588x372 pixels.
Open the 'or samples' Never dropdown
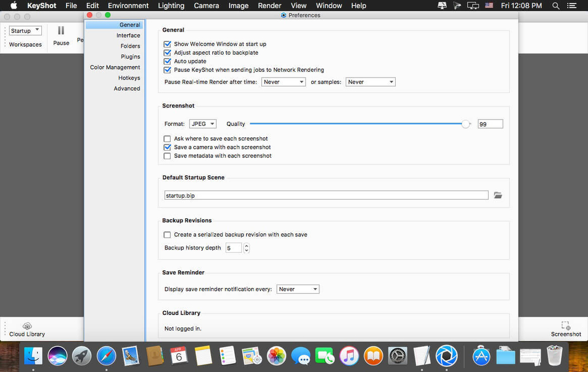coord(370,82)
